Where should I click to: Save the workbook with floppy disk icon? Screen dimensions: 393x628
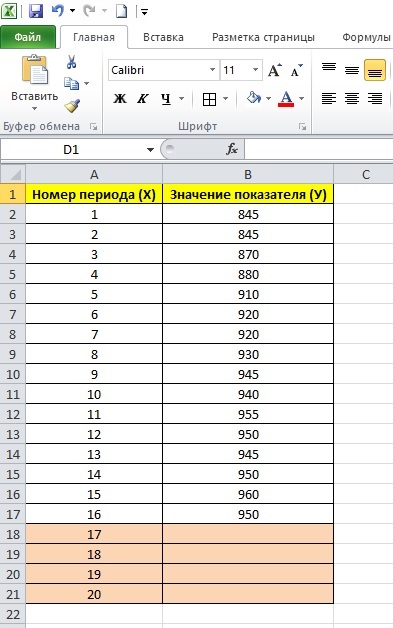click(36, 11)
